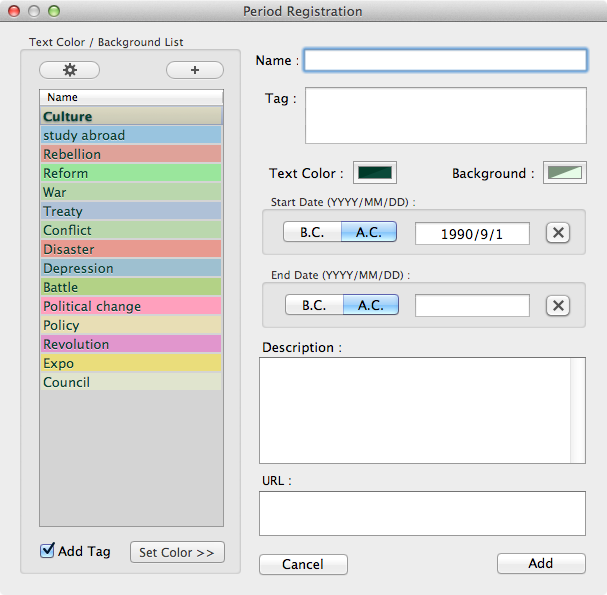This screenshot has height=595, width=607.
Task: Clear the Start Date with X button
Action: tap(558, 232)
